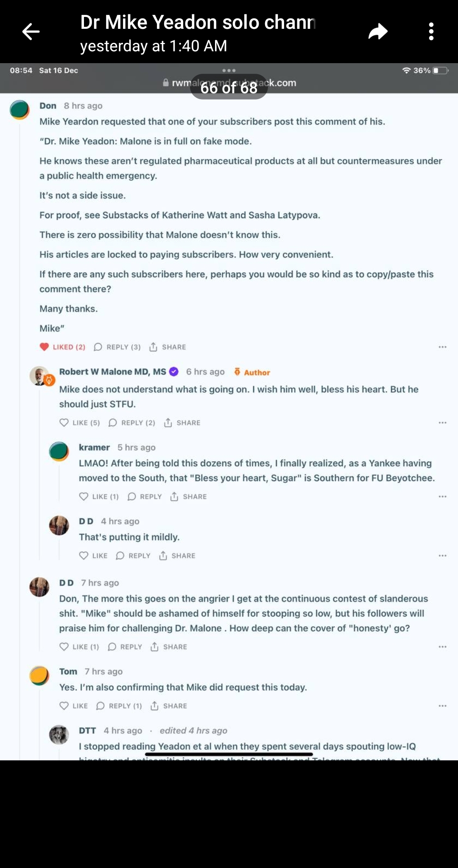Image resolution: width=458 pixels, height=868 pixels.
Task: Reply to D D's 'putting it mildly' comment
Action: (133, 556)
